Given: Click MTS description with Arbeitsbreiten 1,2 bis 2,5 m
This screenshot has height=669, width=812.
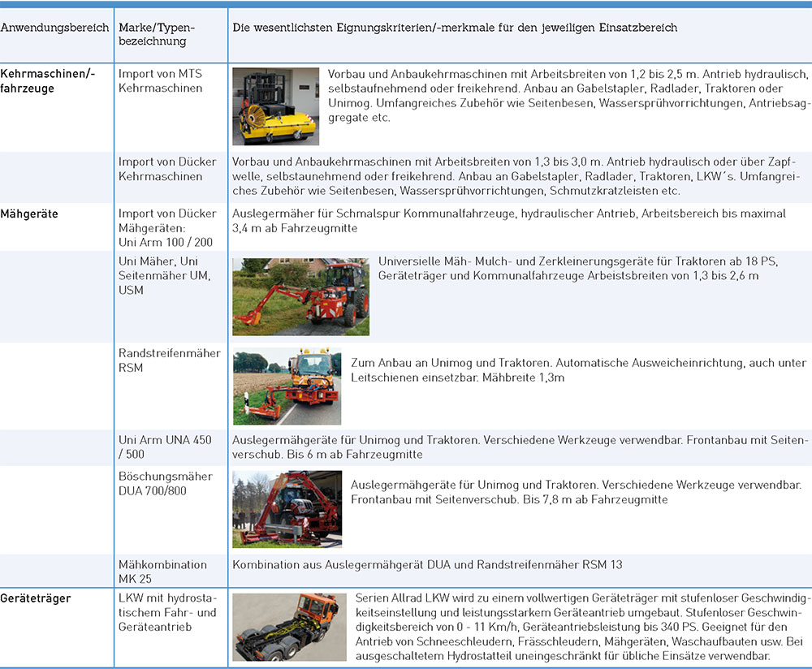Looking at the screenshot, I should click(x=568, y=96).
